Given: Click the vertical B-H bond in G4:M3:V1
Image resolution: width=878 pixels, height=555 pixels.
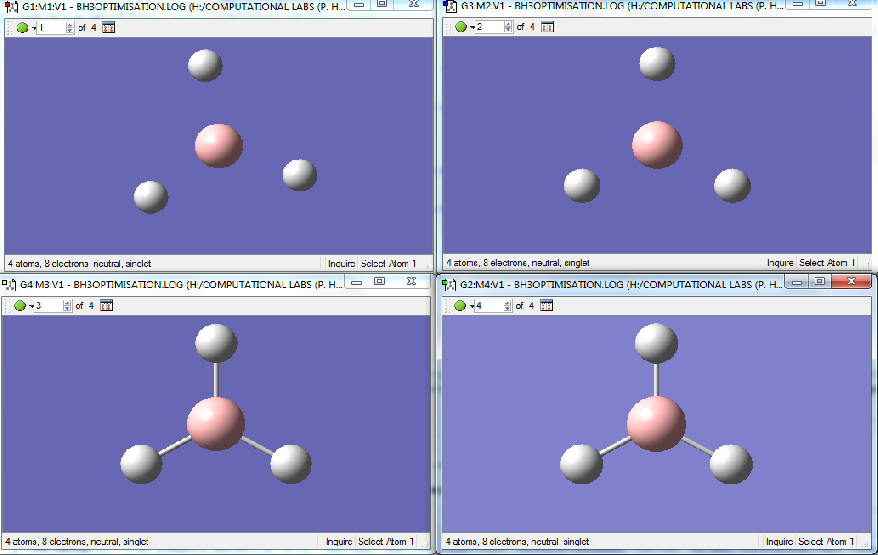Looking at the screenshot, I should point(216,380).
